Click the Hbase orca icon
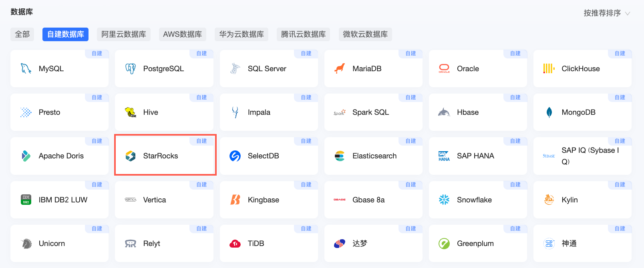 (x=444, y=112)
